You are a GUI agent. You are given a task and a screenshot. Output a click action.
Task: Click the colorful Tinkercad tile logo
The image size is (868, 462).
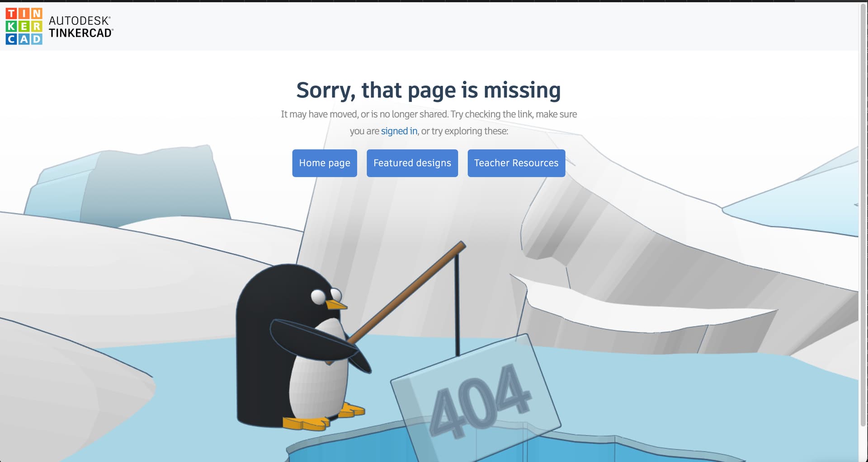click(x=24, y=26)
